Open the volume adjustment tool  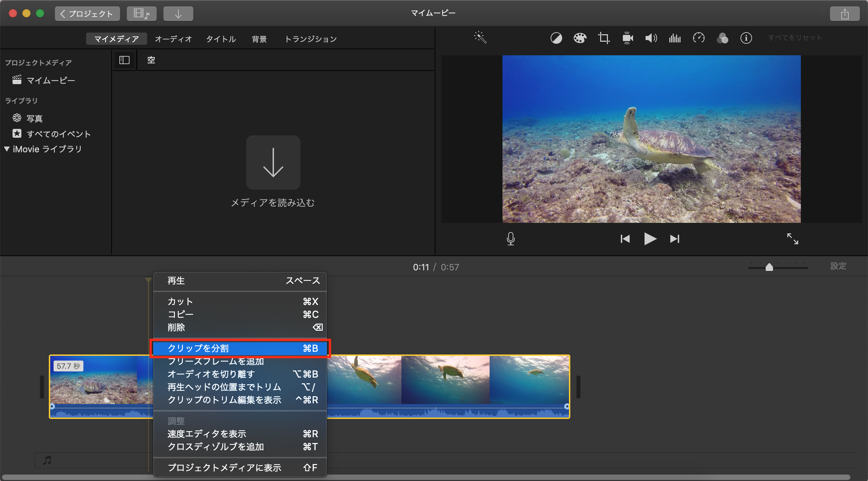(x=651, y=38)
